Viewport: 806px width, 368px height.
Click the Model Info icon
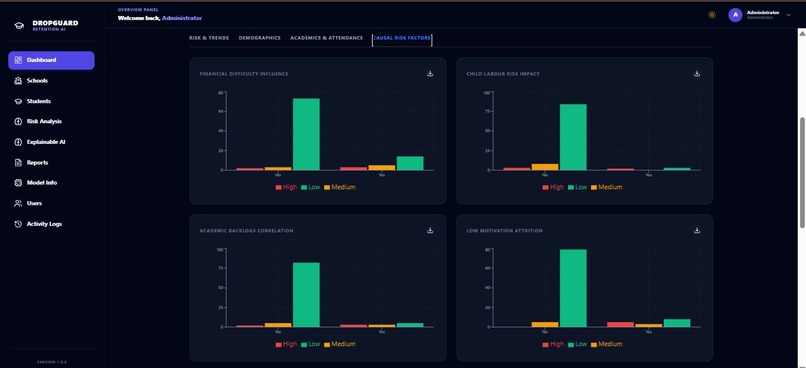tap(18, 182)
